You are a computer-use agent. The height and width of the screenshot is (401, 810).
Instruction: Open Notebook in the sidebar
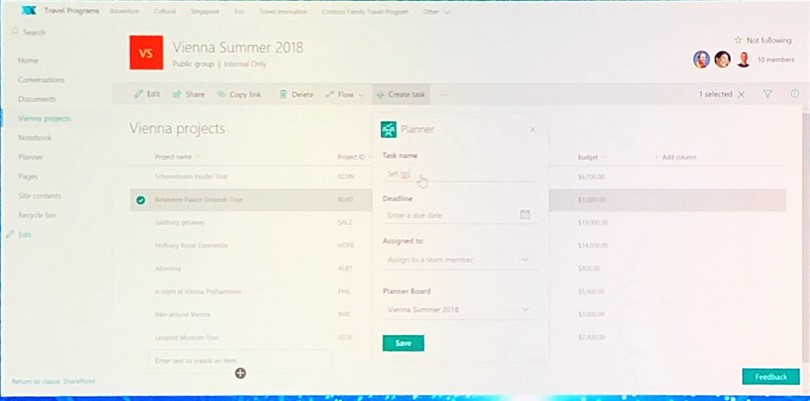pyautogui.click(x=35, y=137)
